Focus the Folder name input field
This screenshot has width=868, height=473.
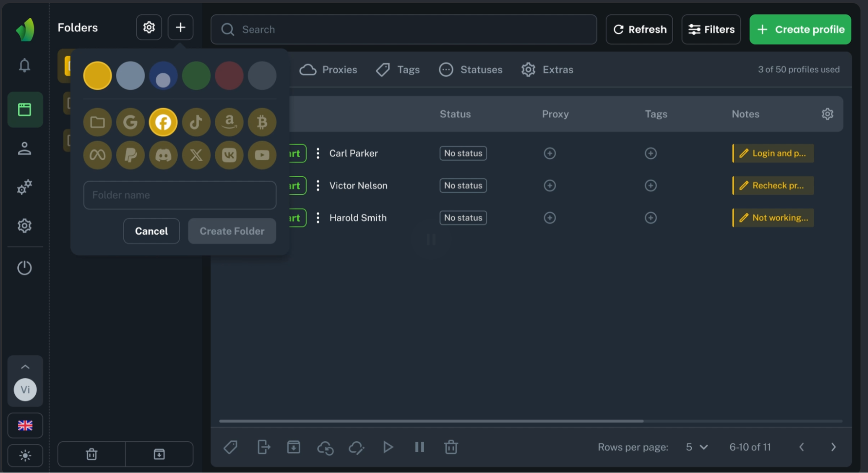click(x=180, y=195)
